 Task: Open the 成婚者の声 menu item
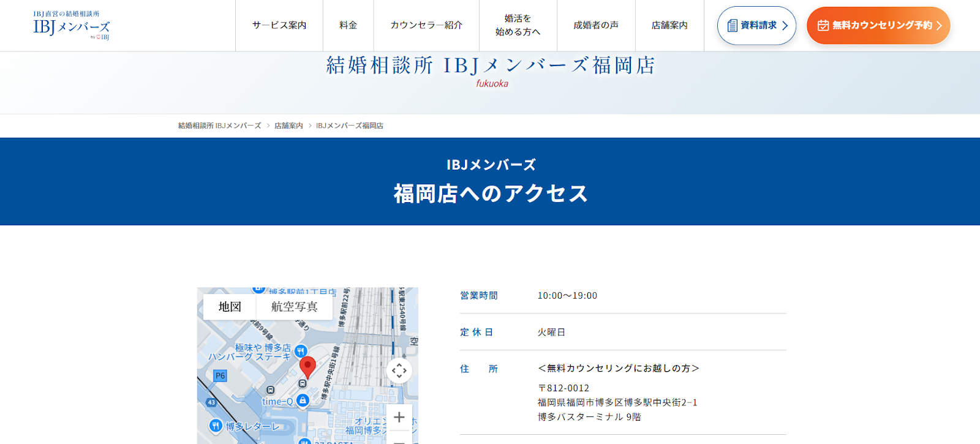(x=596, y=25)
